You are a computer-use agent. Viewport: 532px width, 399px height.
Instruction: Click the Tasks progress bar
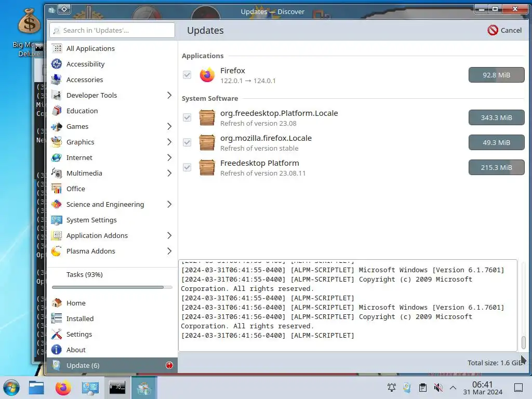(x=112, y=287)
